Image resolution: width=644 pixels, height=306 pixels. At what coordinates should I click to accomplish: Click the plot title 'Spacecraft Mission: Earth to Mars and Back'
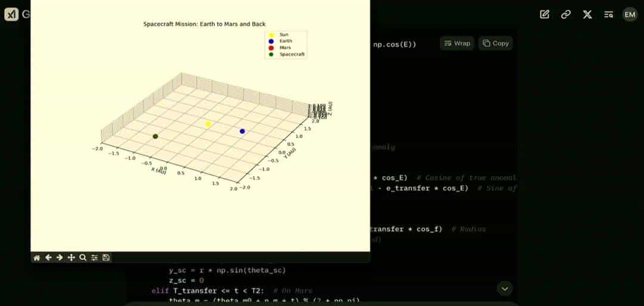205,24
